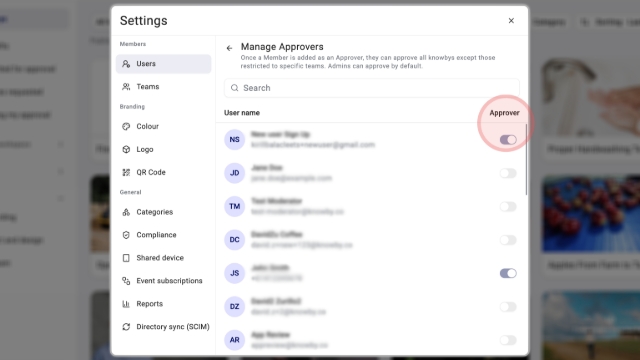Open the Categories settings
640x360 pixels.
[163, 212]
